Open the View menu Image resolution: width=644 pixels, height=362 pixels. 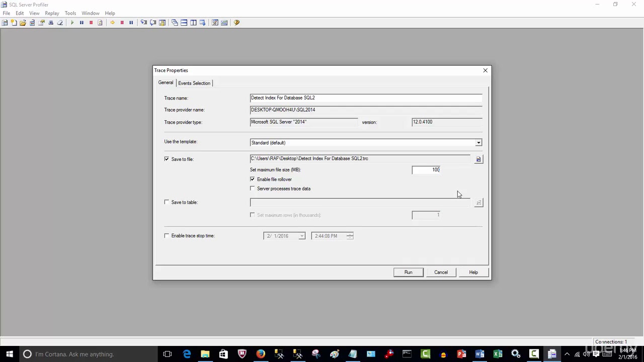pyautogui.click(x=34, y=13)
